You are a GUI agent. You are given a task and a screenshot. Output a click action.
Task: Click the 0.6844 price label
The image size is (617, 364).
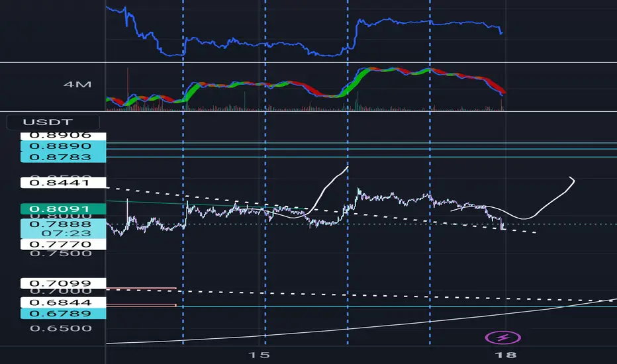tap(63, 302)
